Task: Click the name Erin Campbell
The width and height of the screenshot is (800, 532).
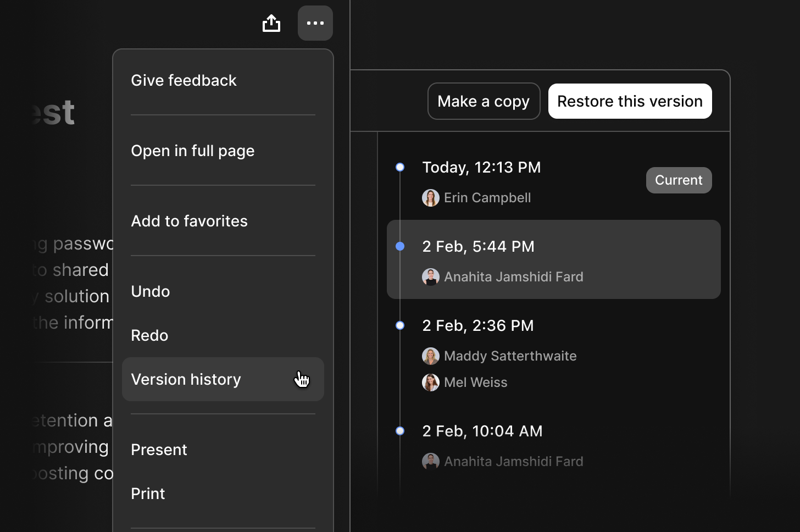Action: pos(487,198)
